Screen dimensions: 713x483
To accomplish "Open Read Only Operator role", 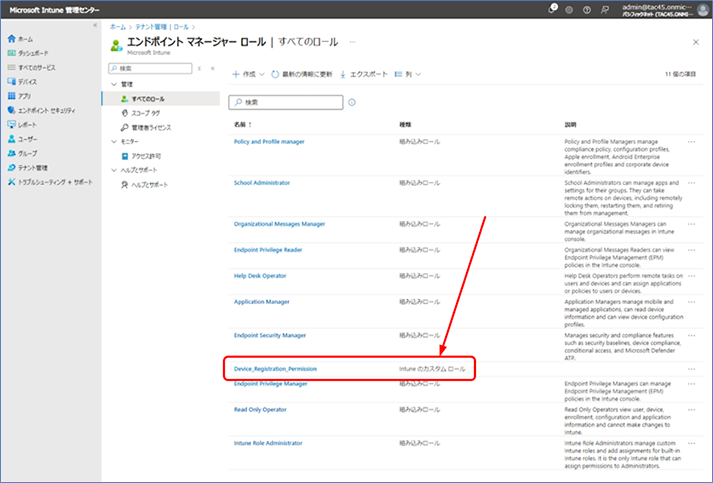I will (x=260, y=410).
